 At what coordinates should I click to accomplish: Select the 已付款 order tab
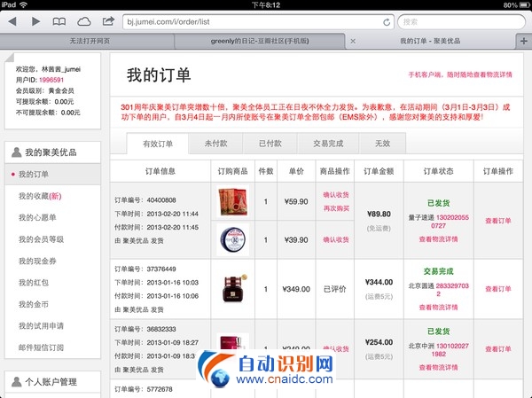[x=270, y=144]
